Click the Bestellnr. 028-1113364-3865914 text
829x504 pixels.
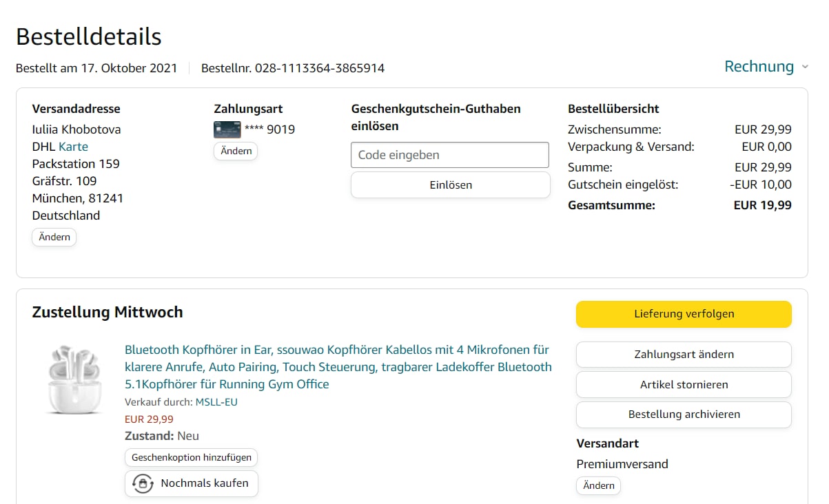(293, 68)
